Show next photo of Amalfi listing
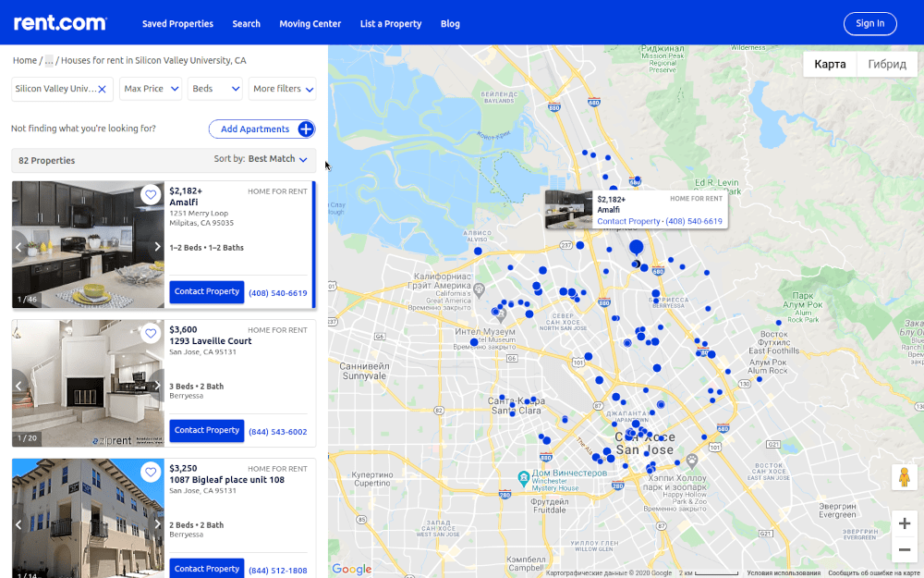 click(x=157, y=247)
